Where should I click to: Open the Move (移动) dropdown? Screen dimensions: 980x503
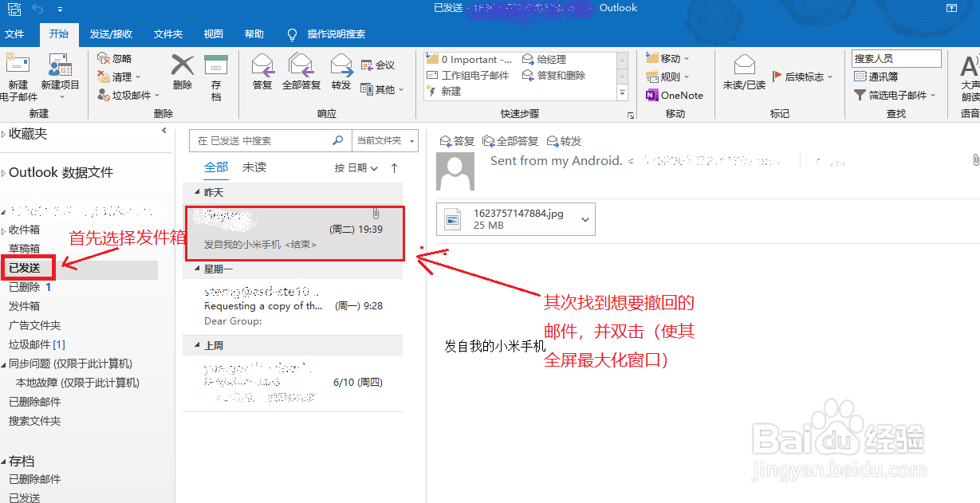point(668,59)
